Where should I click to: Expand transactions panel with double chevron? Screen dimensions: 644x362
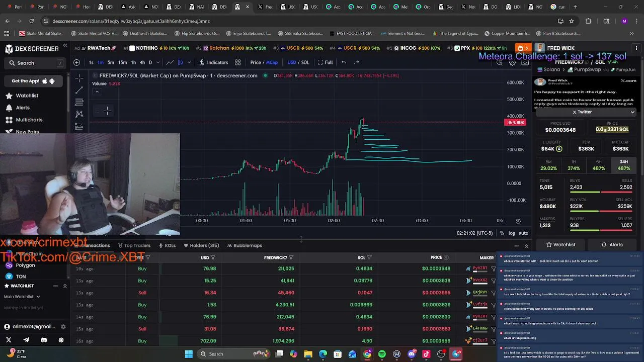click(x=526, y=246)
